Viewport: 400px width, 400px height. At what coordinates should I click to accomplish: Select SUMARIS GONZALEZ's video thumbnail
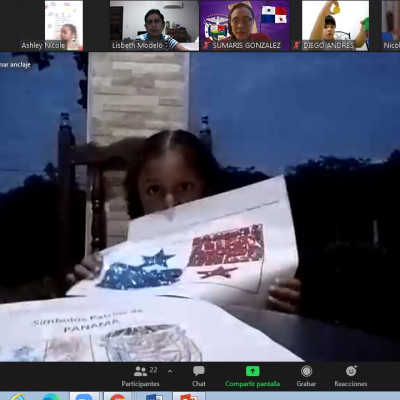click(x=245, y=25)
